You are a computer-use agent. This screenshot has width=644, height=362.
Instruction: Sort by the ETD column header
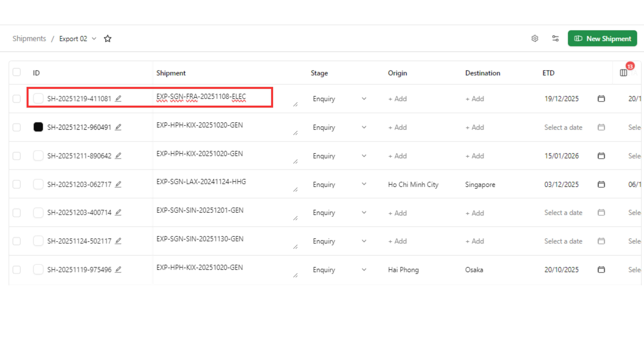tap(548, 73)
